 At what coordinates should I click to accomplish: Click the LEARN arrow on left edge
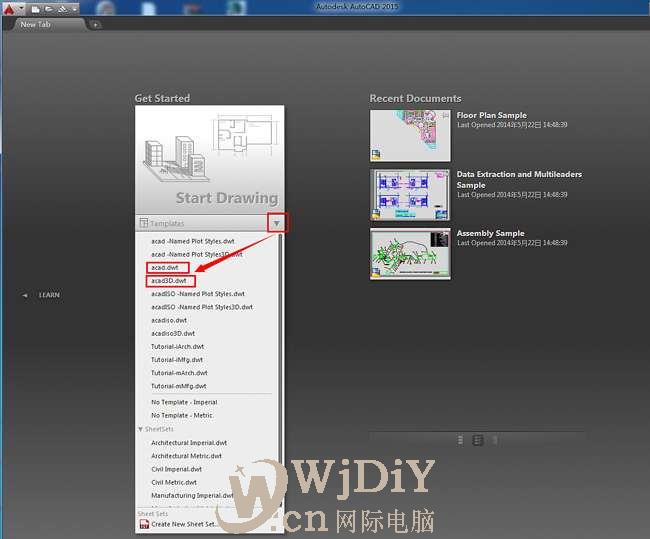(x=26, y=295)
